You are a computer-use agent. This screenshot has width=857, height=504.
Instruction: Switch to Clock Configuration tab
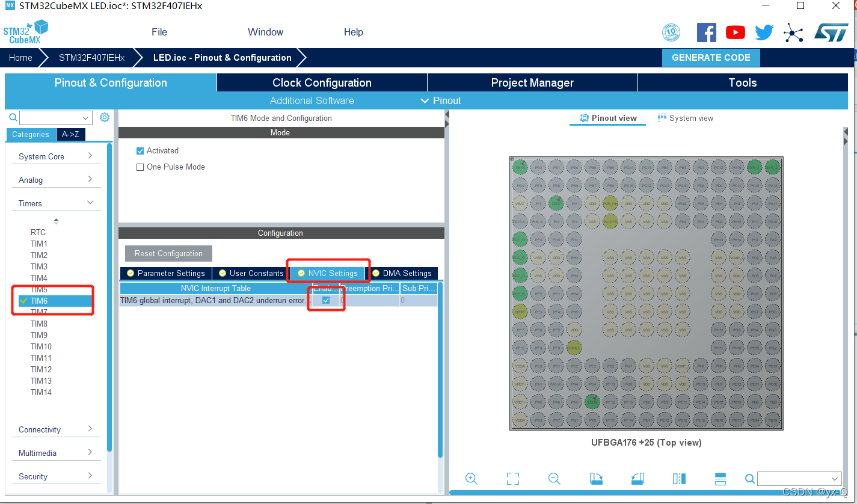(322, 82)
